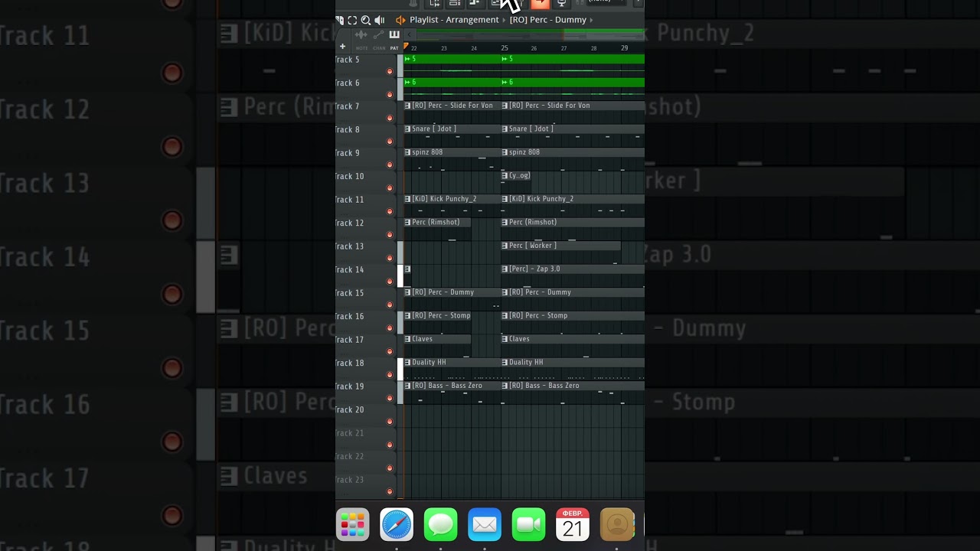Mute Track 6 with its LED
Image resolution: width=980 pixels, height=551 pixels.
(x=390, y=95)
